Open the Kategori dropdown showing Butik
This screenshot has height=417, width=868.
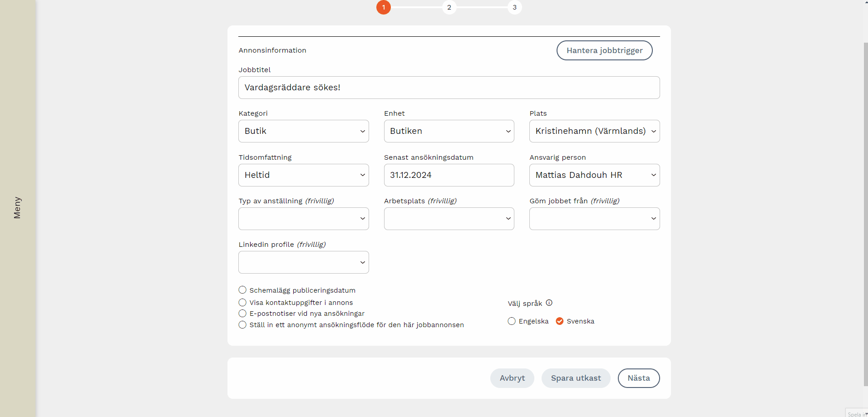pos(303,131)
